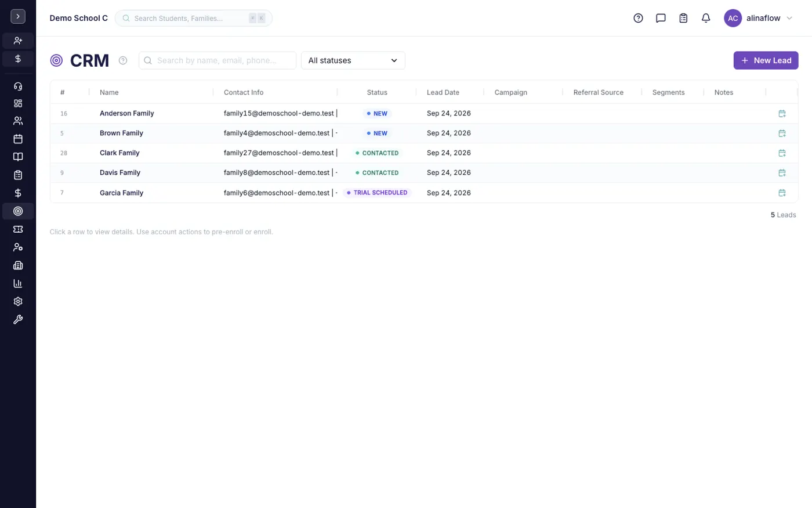Open the clipboard list icon in sidebar

coord(18,175)
